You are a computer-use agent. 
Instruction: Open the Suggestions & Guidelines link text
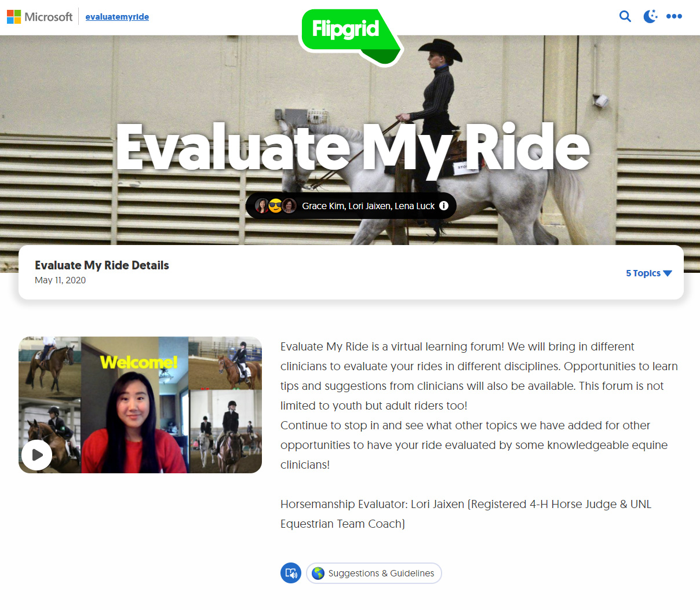(x=381, y=573)
